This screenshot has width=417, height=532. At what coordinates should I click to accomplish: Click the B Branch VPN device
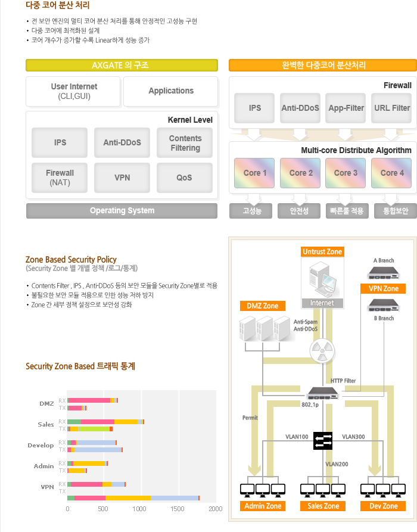tap(383, 305)
